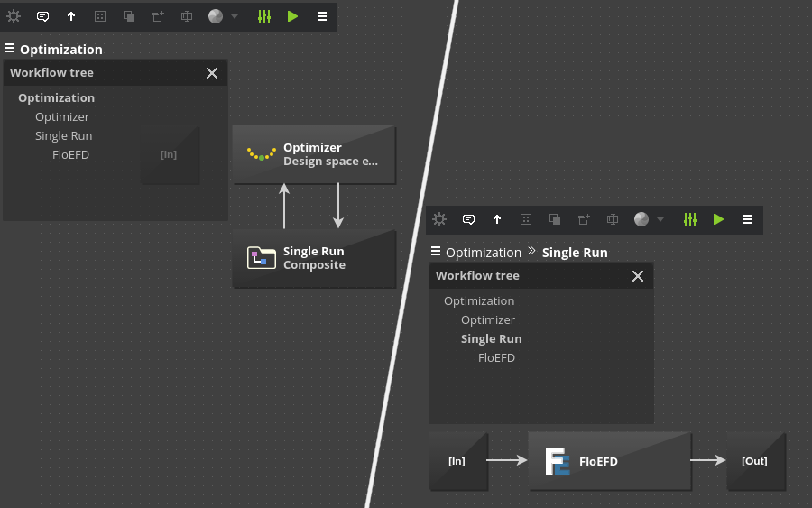The height and width of the screenshot is (508, 812).
Task: Click the green sliders icon in left toolbar
Action: tap(264, 16)
